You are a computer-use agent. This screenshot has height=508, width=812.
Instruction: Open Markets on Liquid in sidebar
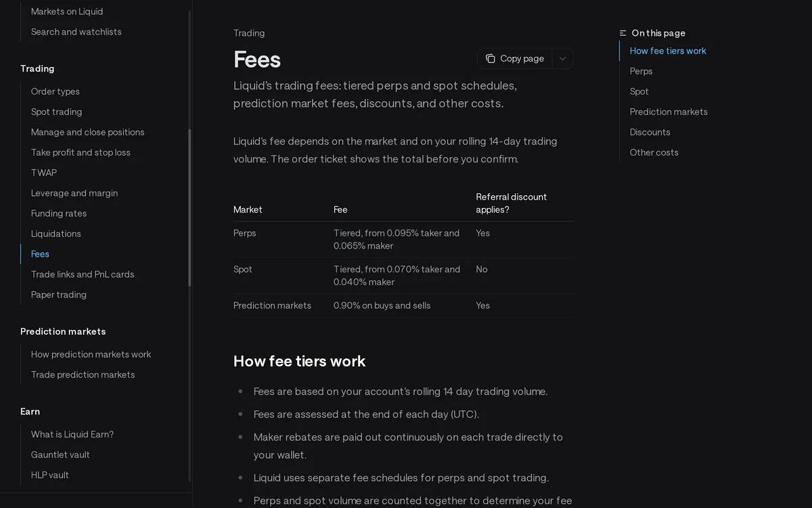click(x=67, y=12)
